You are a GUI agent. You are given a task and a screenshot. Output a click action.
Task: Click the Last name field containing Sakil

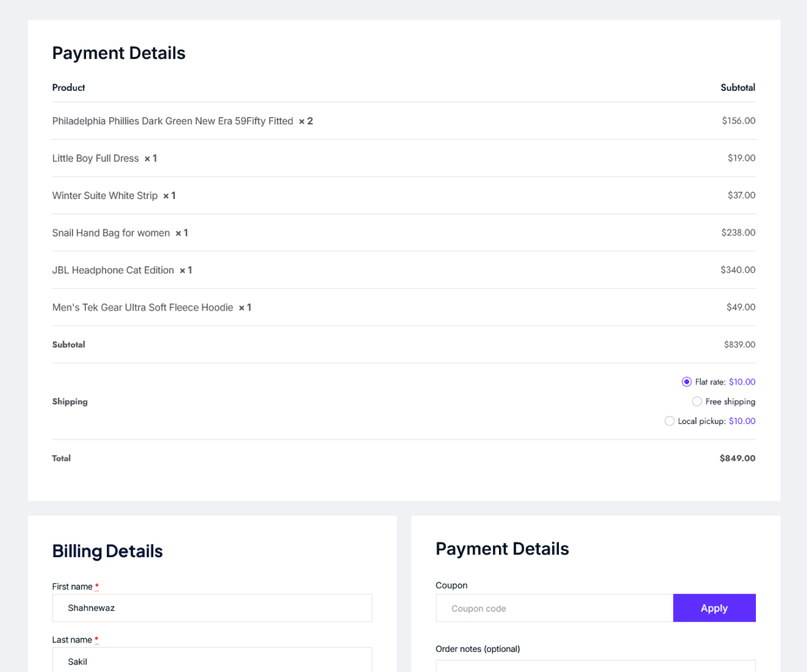tap(212, 661)
